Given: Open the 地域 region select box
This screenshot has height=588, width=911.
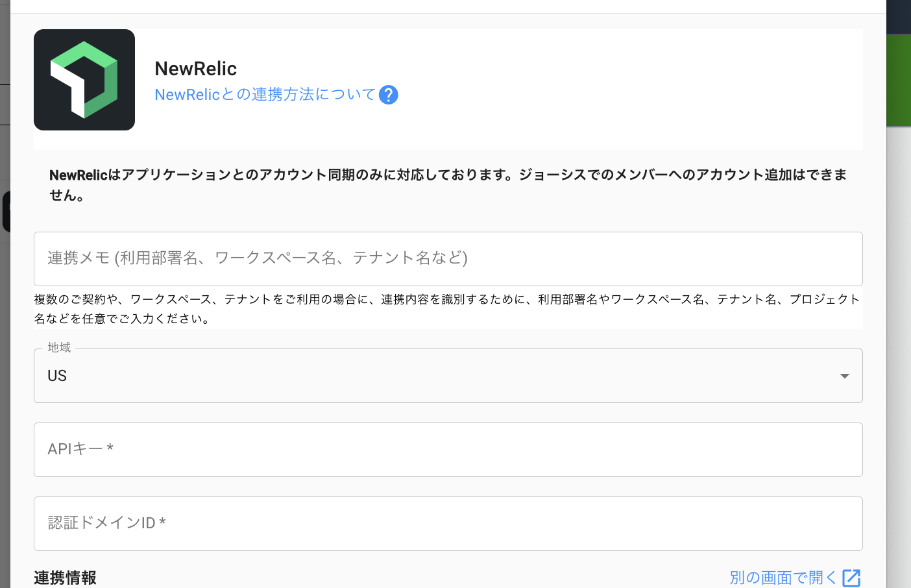Looking at the screenshot, I should point(448,376).
